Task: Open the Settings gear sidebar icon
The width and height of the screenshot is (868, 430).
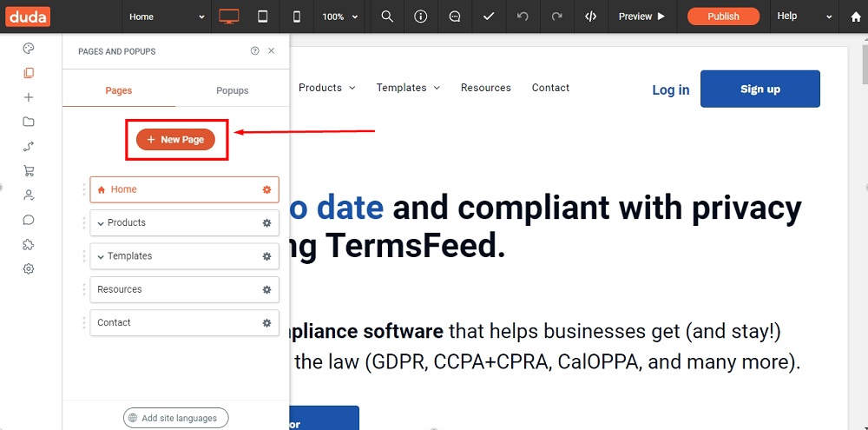Action: (29, 268)
